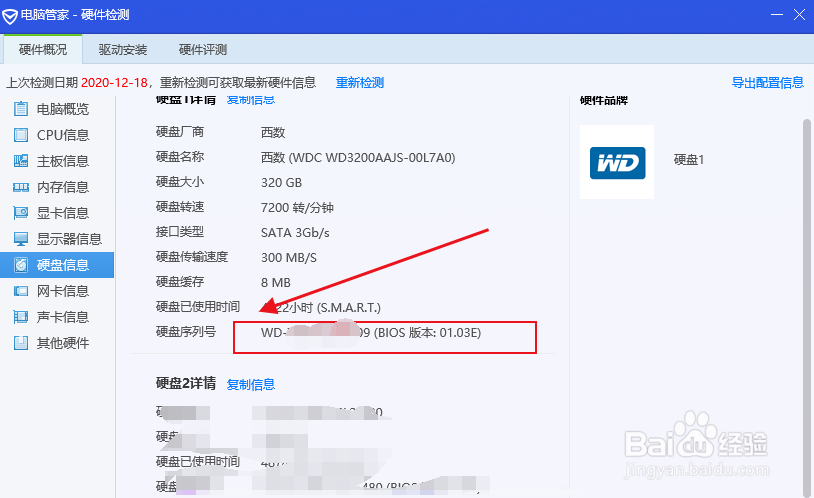Click the 主板信息 motherboard icon
This screenshot has width=814, height=498.
pyautogui.click(x=21, y=161)
